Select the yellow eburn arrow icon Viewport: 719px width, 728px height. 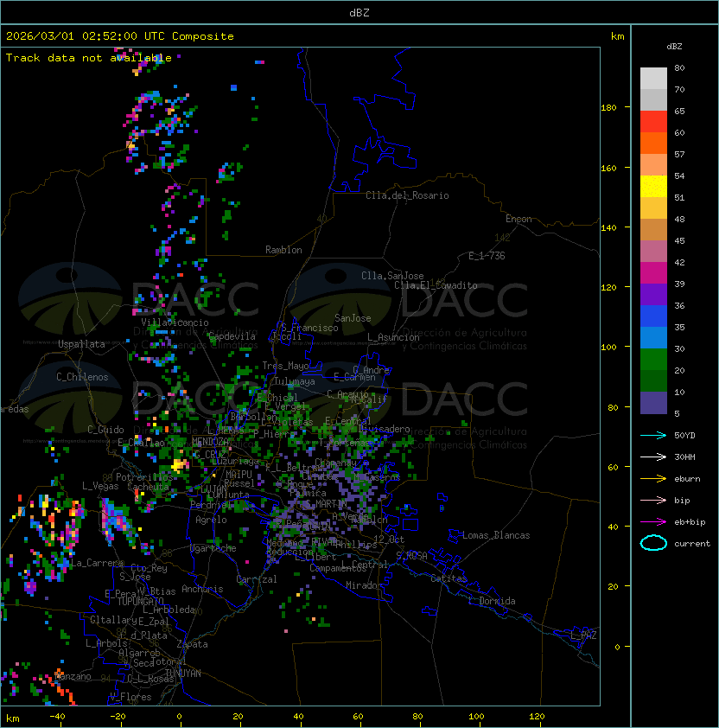[653, 478]
